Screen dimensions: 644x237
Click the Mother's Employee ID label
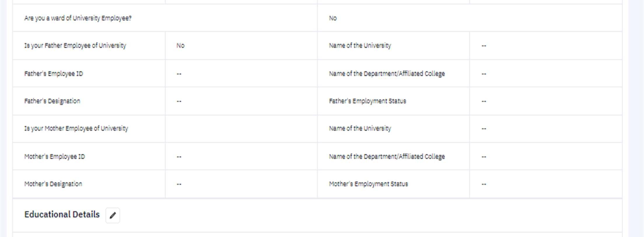55,157
